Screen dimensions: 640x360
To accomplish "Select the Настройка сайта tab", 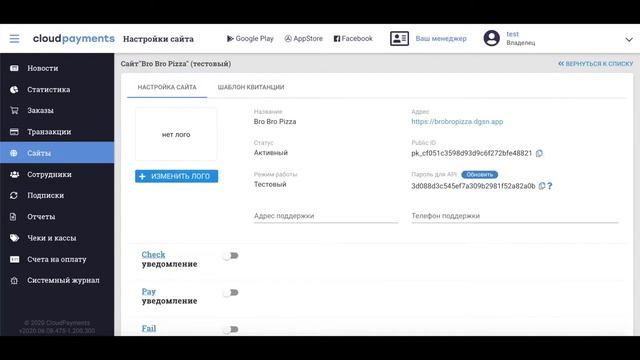I will 167,87.
